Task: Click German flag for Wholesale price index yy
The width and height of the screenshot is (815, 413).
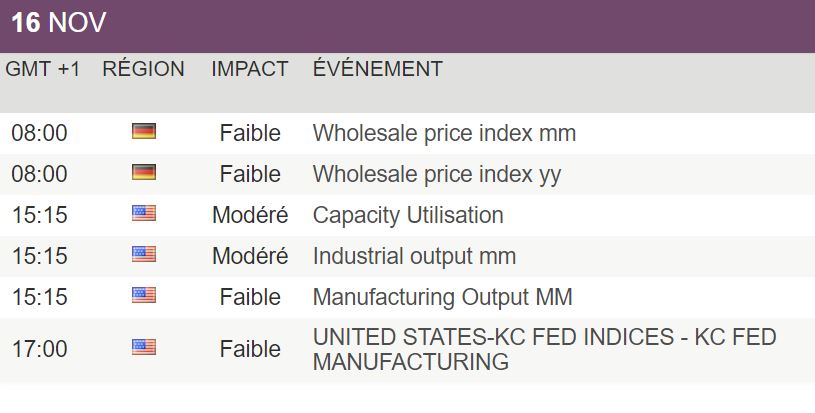Action: click(x=144, y=172)
